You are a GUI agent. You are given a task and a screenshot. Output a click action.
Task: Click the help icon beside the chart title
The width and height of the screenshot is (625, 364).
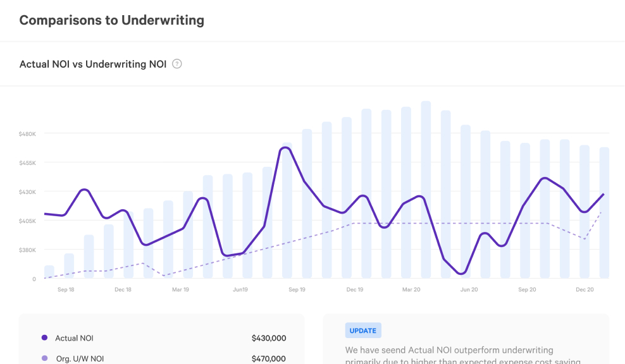coord(177,64)
